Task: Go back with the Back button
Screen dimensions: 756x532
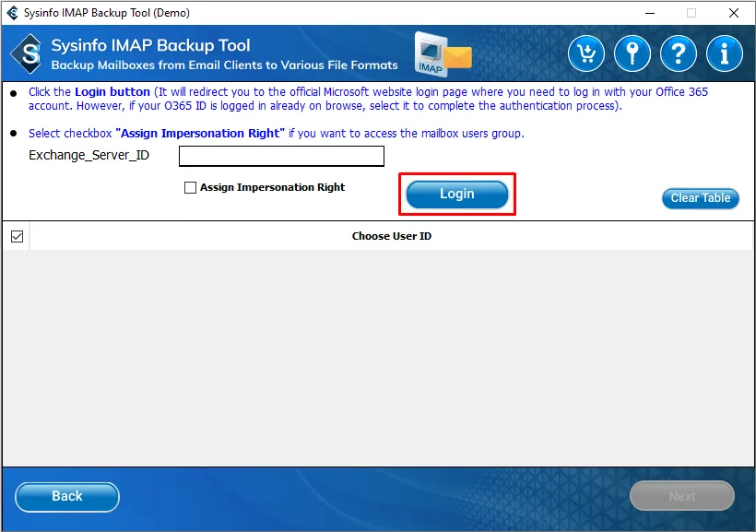Action: (x=67, y=497)
